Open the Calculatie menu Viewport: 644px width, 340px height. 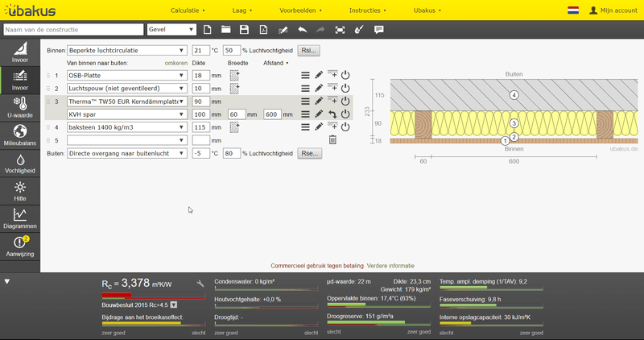tap(188, 10)
